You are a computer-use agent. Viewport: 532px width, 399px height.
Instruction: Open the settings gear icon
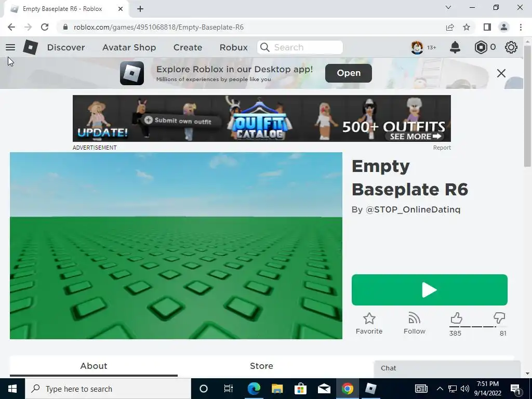coord(511,47)
